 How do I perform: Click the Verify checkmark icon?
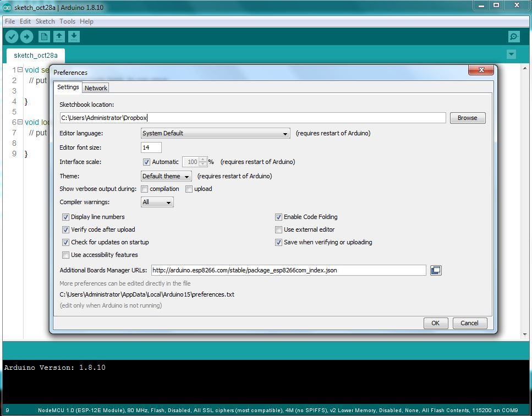pos(12,36)
